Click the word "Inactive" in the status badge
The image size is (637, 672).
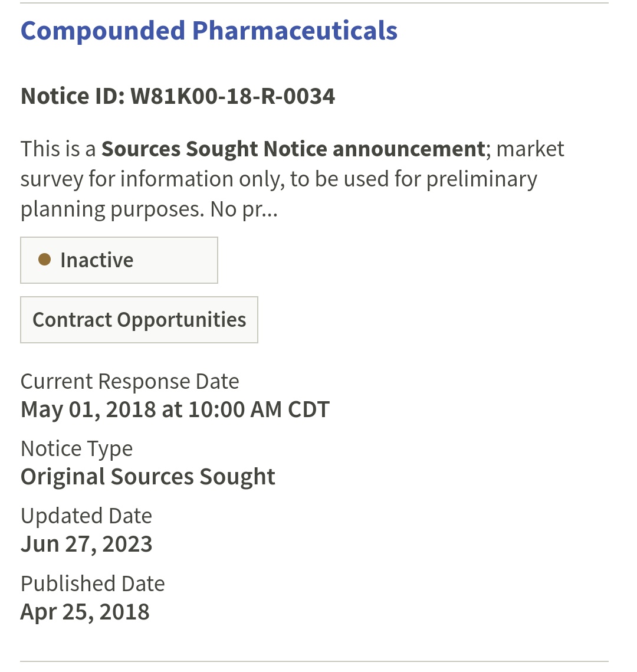pyautogui.click(x=97, y=260)
